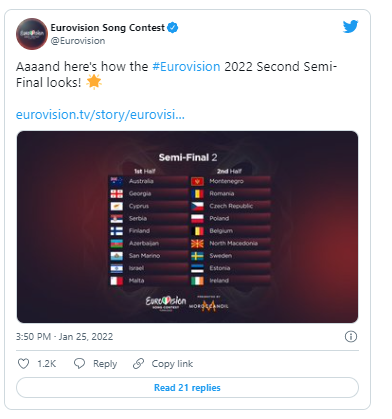392x419 pixels.
Task: Click the blue verified badge icon
Action: pos(172,28)
